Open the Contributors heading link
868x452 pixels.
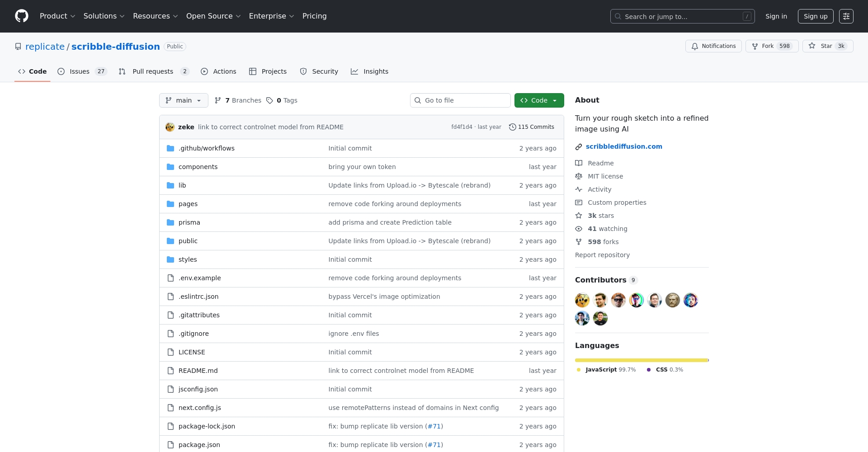(x=606, y=280)
